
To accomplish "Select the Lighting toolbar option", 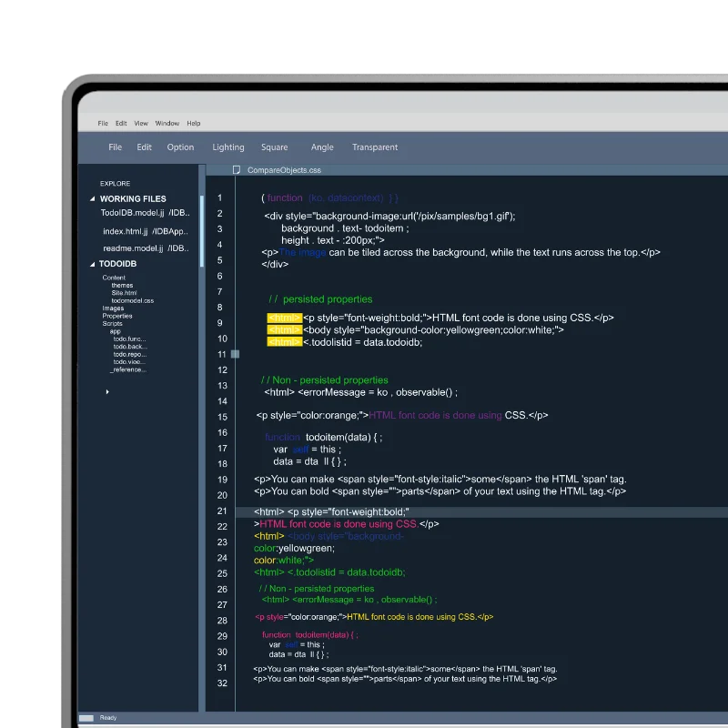I will 228,147.
